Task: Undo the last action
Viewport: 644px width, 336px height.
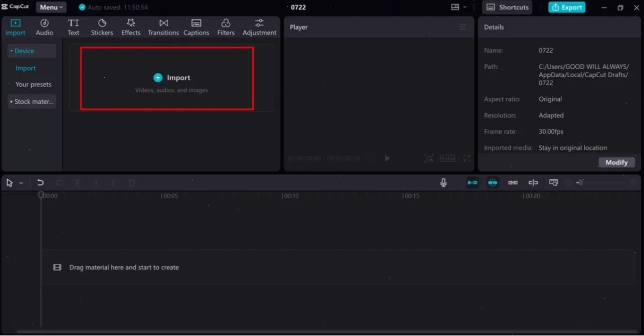Action: click(x=40, y=183)
